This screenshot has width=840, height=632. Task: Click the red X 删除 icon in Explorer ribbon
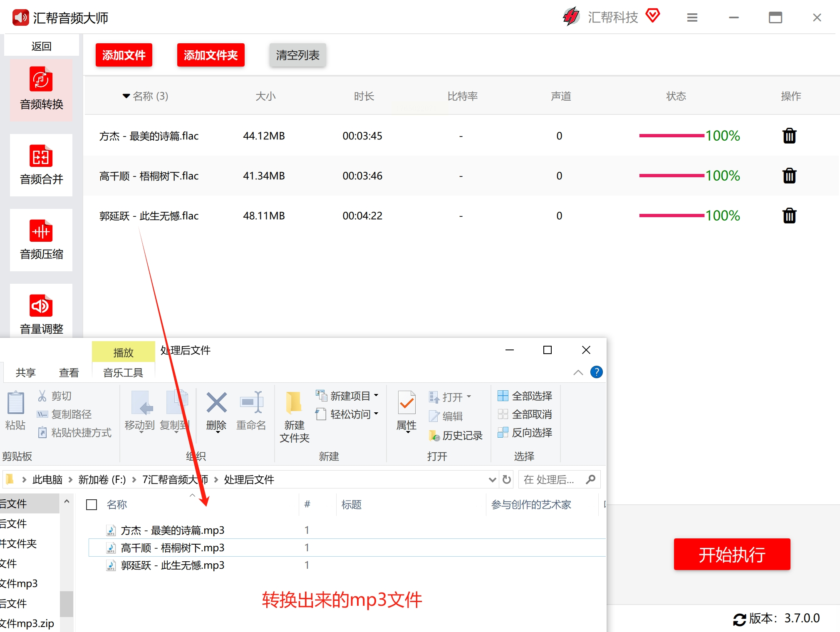pos(216,403)
